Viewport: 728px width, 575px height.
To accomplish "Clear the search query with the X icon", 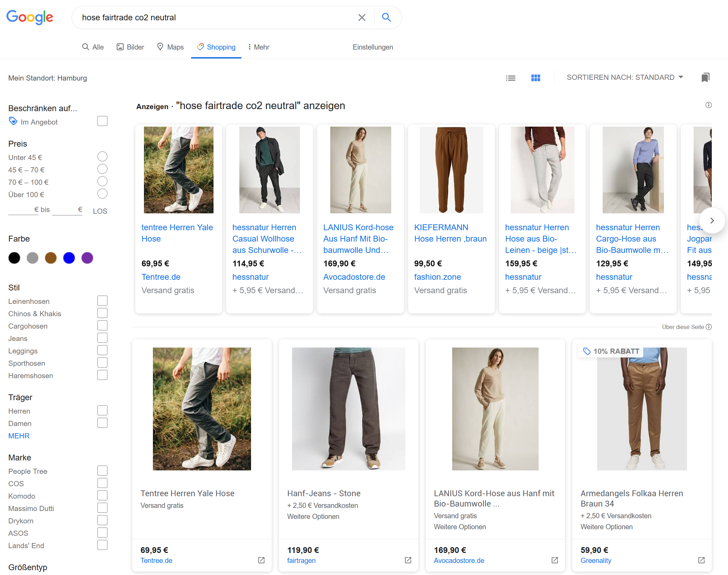I will [x=362, y=18].
